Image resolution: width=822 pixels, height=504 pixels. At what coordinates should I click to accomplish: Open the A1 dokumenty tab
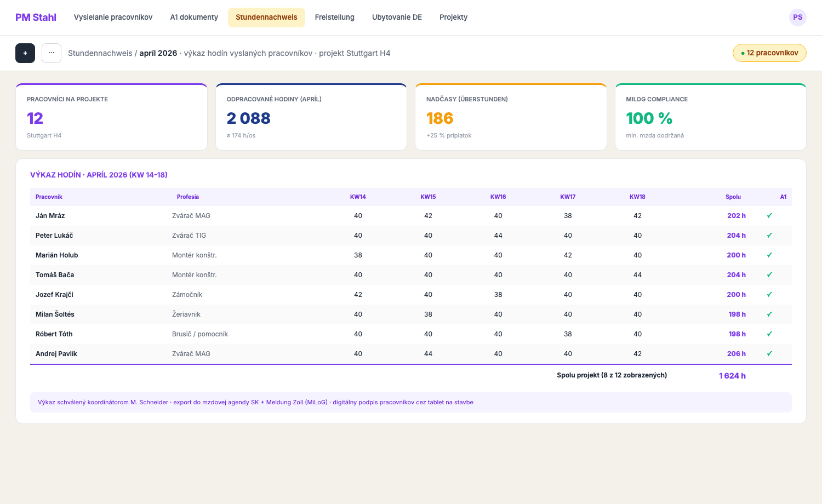pos(194,18)
